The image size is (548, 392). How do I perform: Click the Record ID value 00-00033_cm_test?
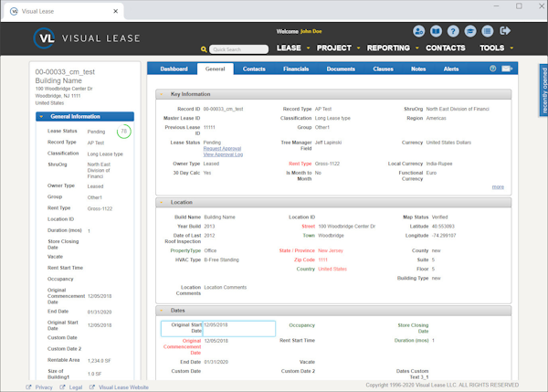tap(224, 109)
